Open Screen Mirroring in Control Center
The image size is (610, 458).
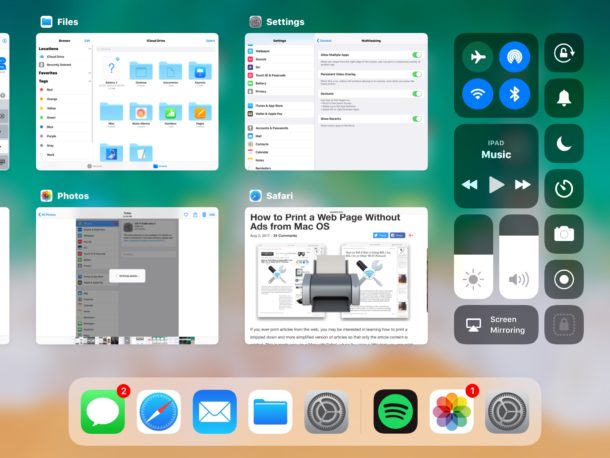click(x=496, y=325)
